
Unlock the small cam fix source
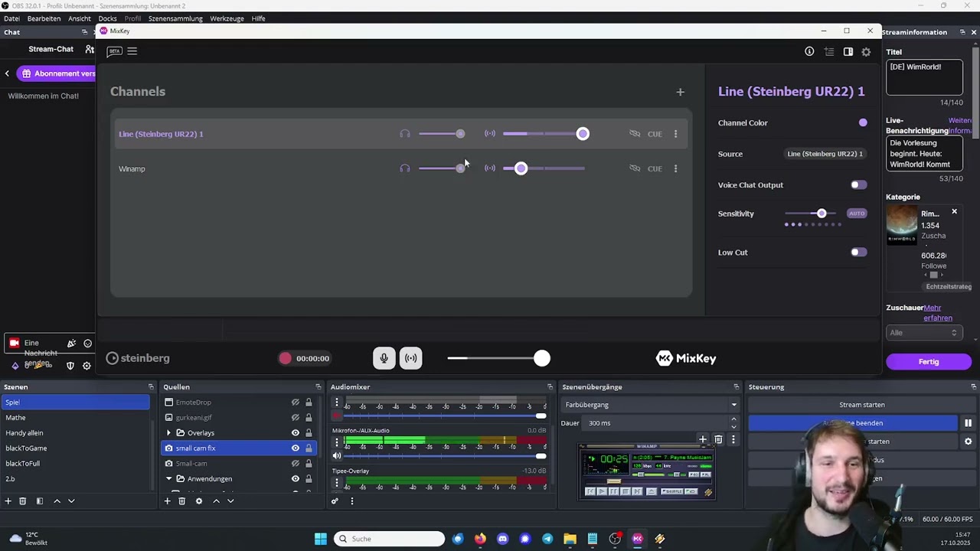309,448
